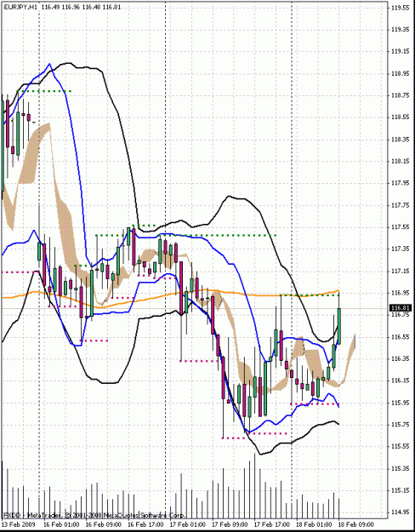Click the 118.75 price axis label
The height and width of the screenshot is (532, 415).
[400, 95]
